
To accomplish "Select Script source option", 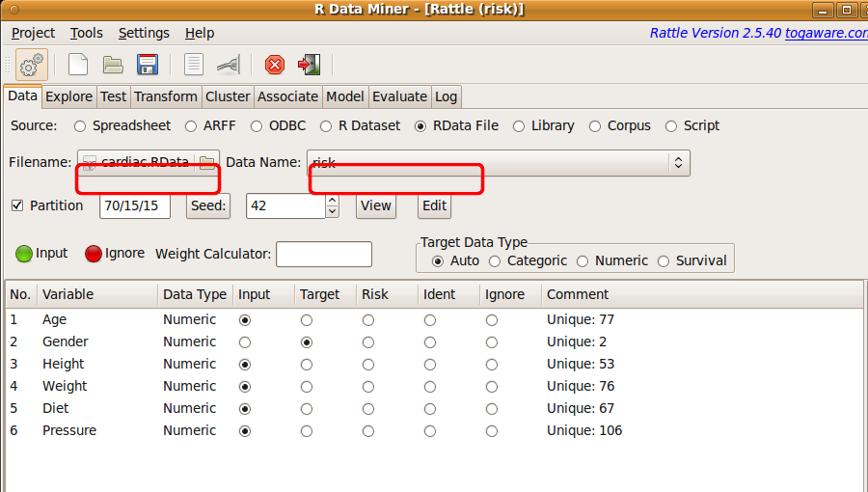I will click(x=692, y=126).
